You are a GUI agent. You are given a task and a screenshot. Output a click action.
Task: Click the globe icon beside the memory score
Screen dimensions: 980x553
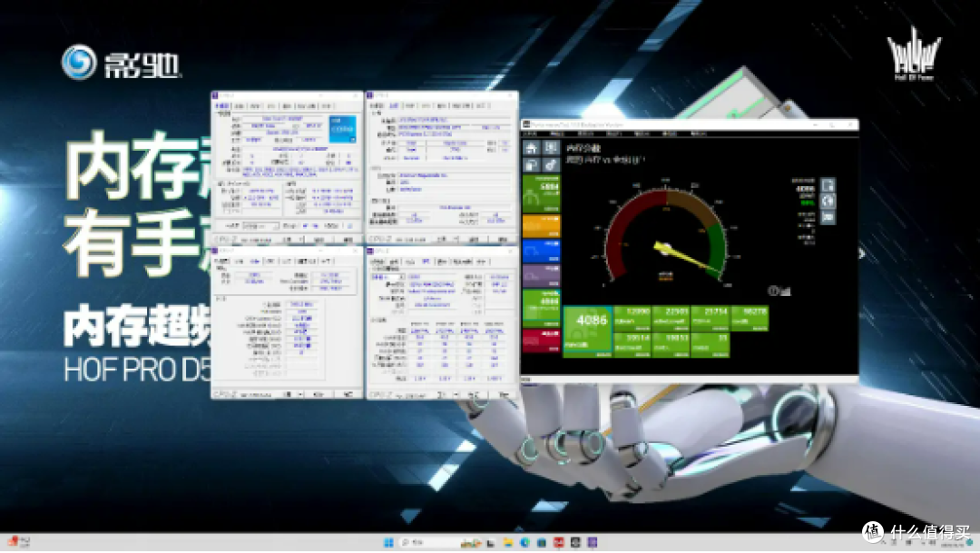point(828,201)
